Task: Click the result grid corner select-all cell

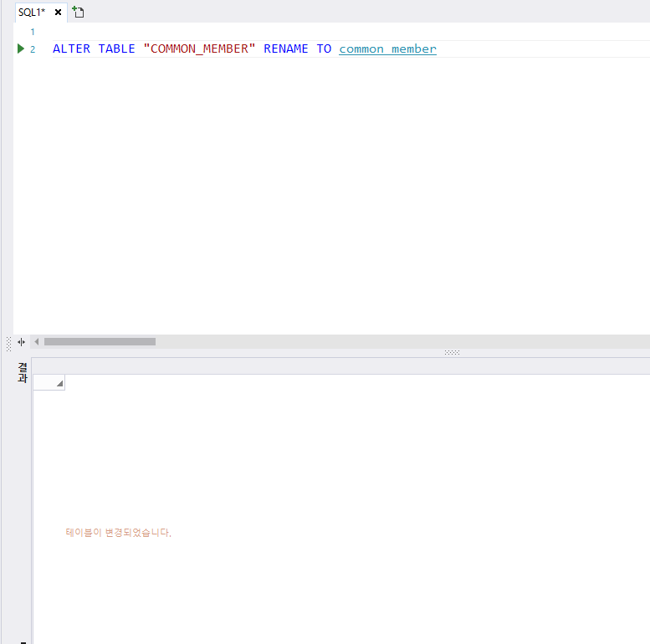Action: [49, 382]
